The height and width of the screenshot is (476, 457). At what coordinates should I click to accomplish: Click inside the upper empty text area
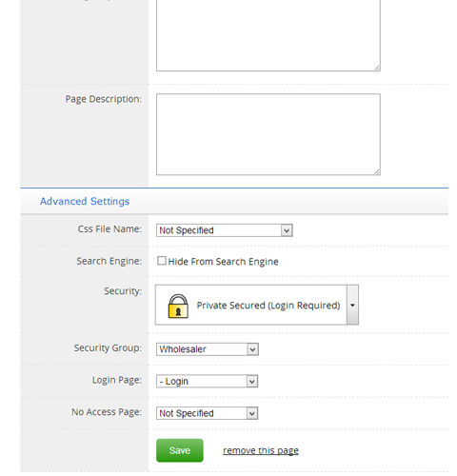point(268,35)
